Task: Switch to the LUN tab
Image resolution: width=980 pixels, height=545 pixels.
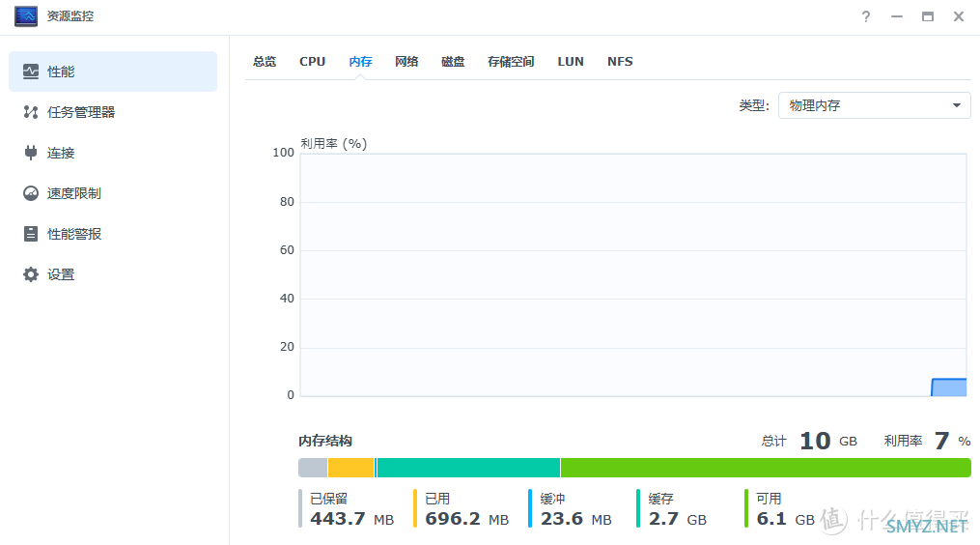Action: tap(571, 61)
